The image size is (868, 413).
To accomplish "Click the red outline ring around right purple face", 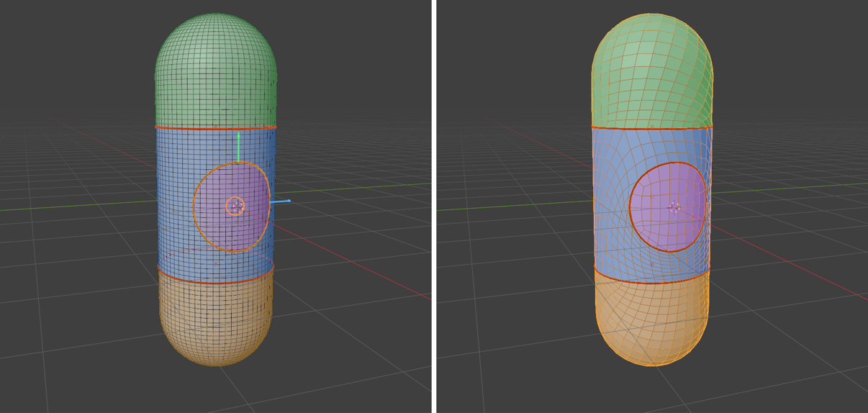I will tap(630, 207).
